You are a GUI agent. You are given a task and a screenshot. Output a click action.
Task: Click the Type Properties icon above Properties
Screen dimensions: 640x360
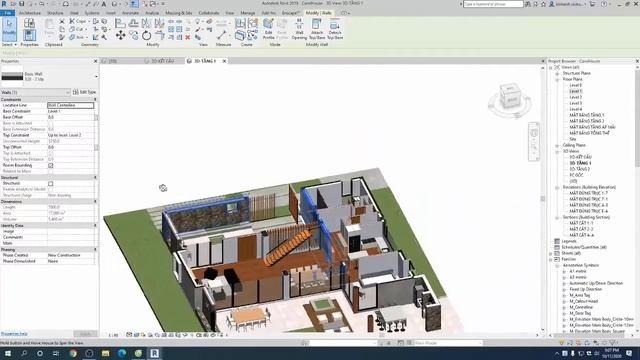(x=29, y=23)
